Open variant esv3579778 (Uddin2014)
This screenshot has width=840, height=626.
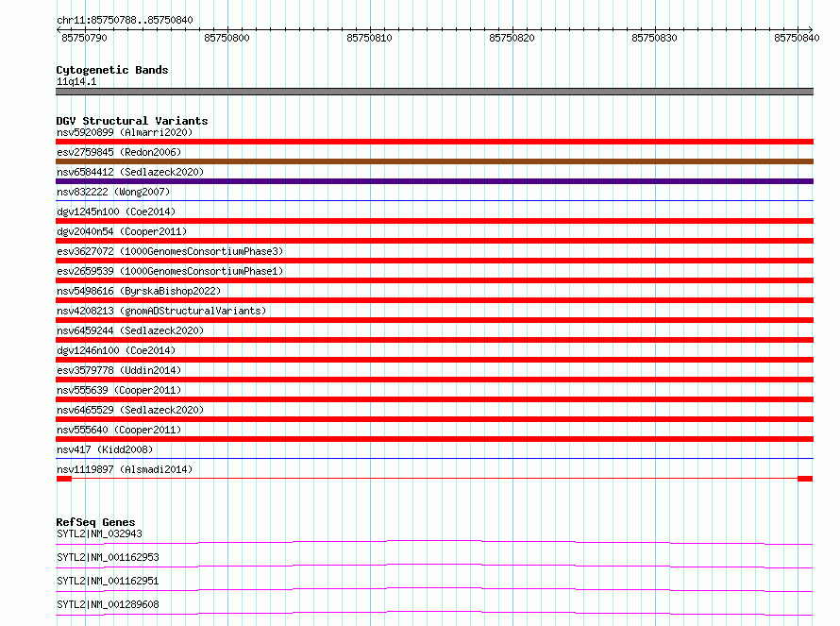click(x=119, y=370)
